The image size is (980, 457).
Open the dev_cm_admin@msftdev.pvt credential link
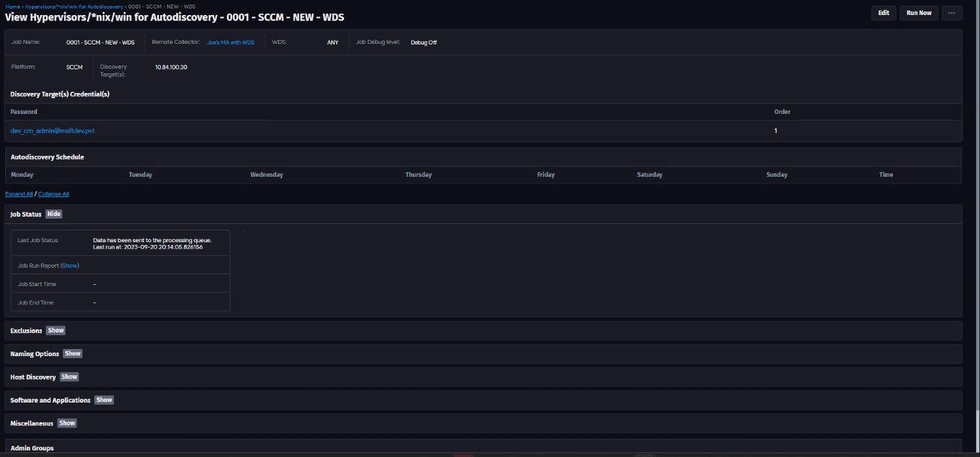click(52, 131)
